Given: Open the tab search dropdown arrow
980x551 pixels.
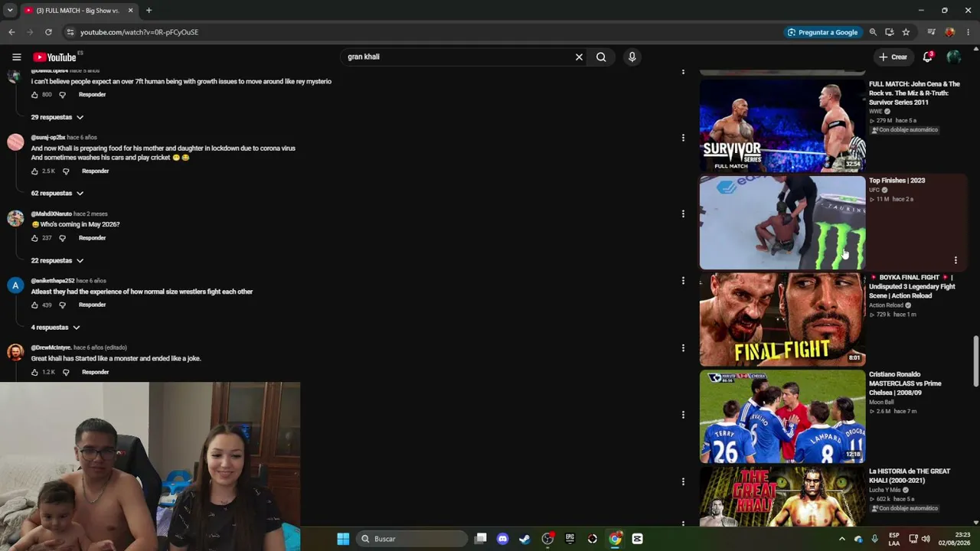Looking at the screenshot, I should (x=10, y=11).
